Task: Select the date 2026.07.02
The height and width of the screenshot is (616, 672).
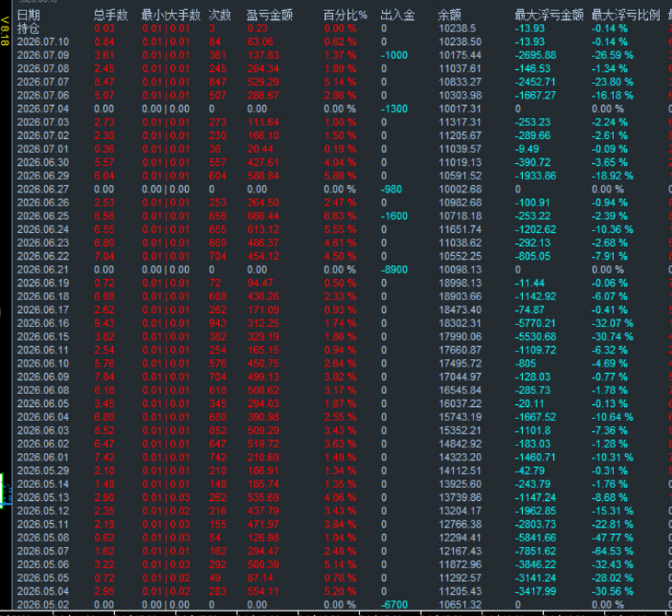Action: tap(43, 135)
